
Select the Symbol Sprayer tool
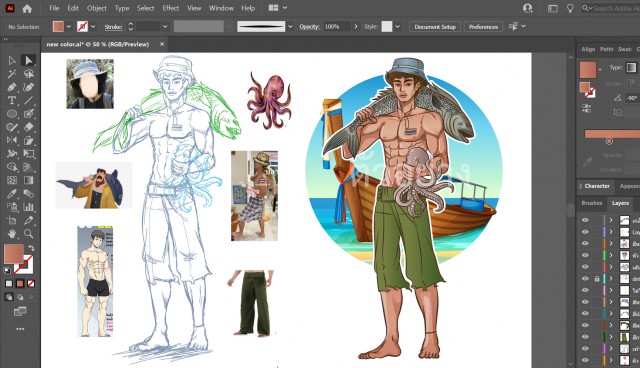12,207
